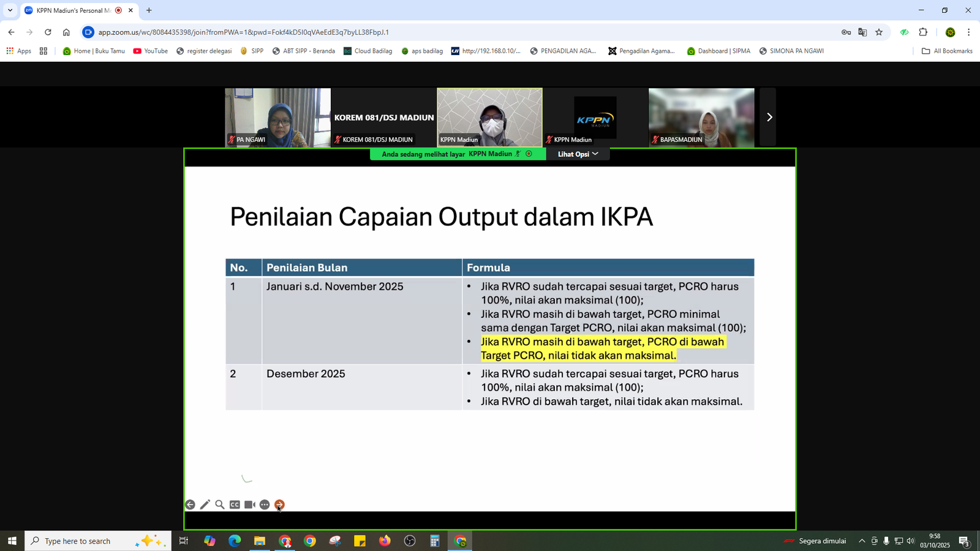Image resolution: width=980 pixels, height=551 pixels.
Task: Toggle subtitles with the CC button
Action: tap(235, 504)
